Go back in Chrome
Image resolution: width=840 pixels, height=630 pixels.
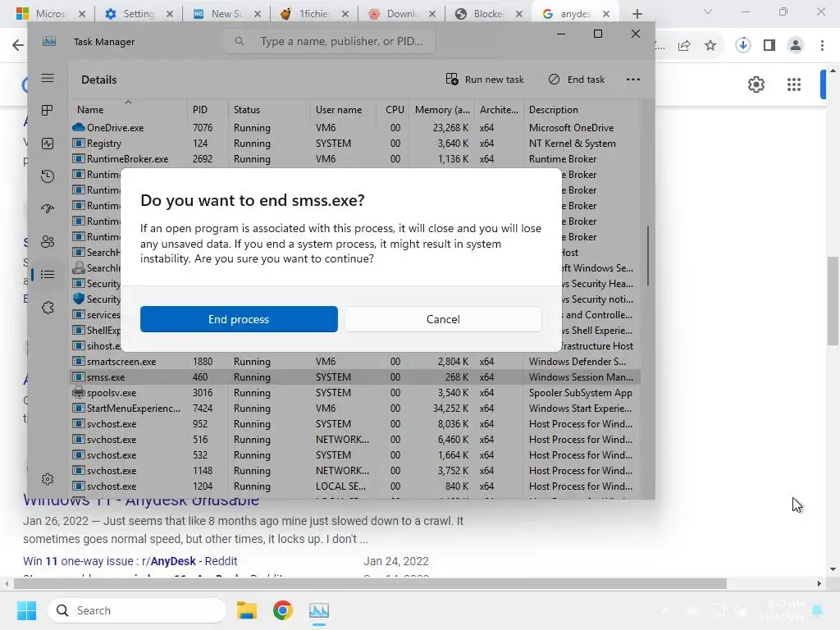pyautogui.click(x=18, y=45)
